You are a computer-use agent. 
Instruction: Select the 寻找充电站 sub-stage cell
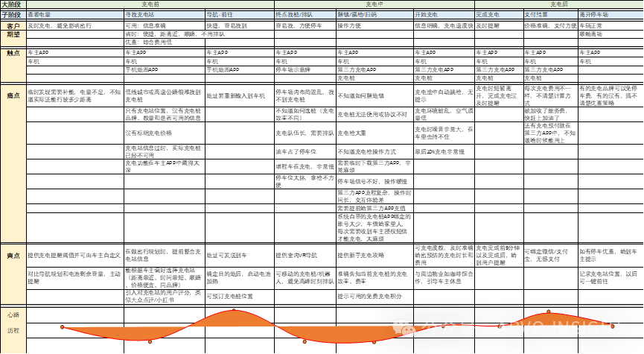click(164, 14)
